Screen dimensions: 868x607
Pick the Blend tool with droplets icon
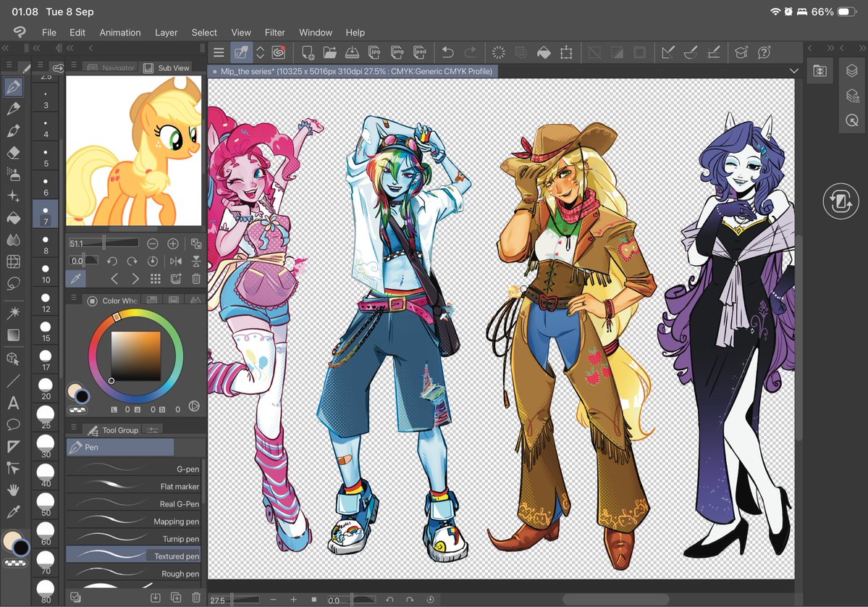13,239
